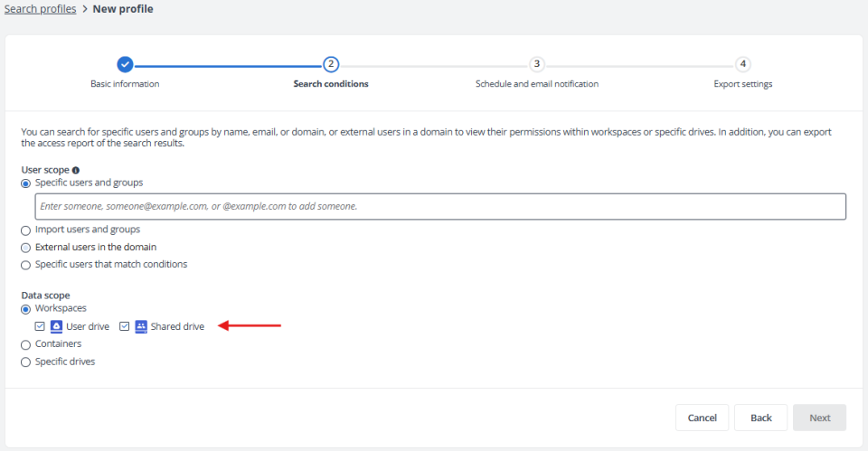Select External users in the domain
Viewport: 868px width, 451px height.
point(25,248)
